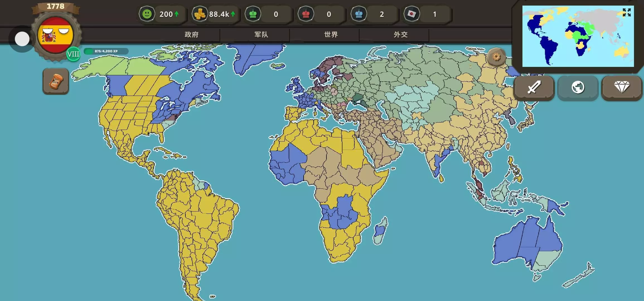Select the globe map mode button

coord(578,88)
